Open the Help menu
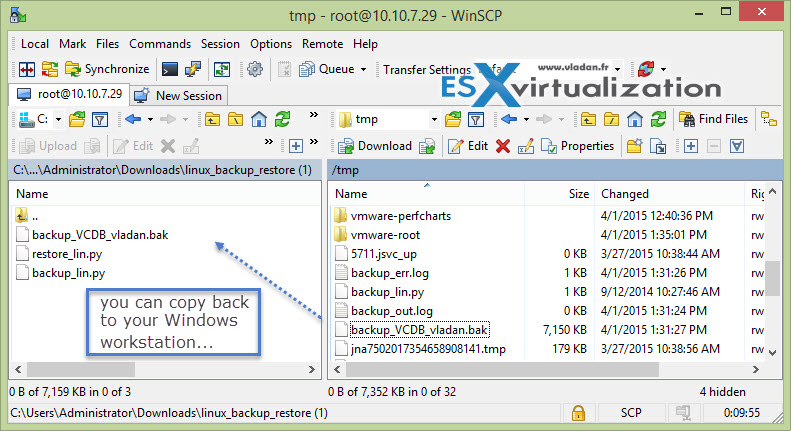This screenshot has height=431, width=791. point(365,44)
